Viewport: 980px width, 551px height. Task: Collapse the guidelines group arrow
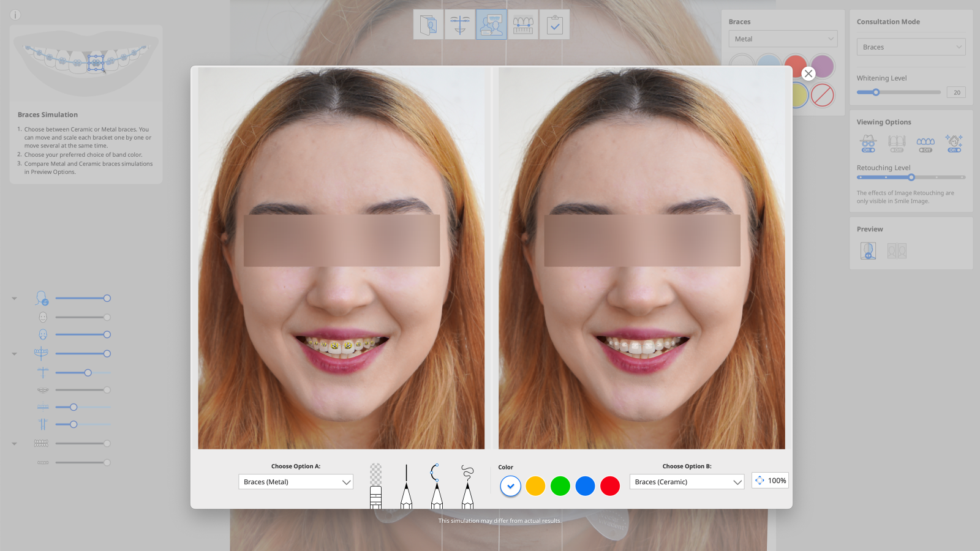click(x=14, y=354)
